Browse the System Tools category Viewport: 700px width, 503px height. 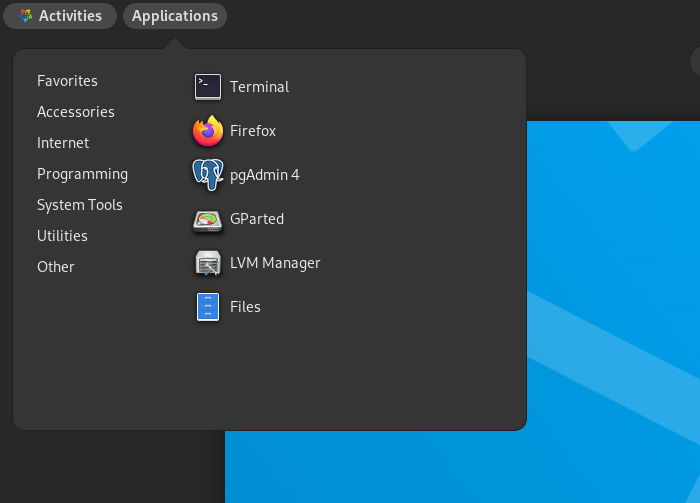(80, 205)
